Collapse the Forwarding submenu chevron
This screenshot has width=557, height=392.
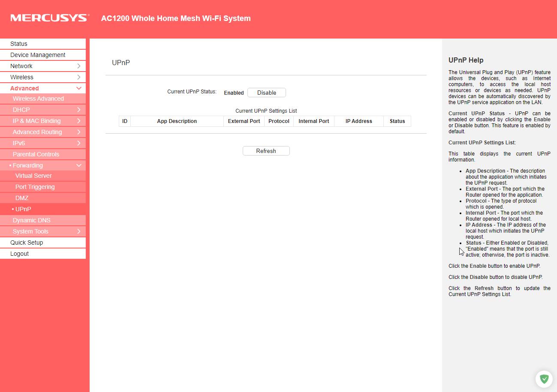point(79,165)
